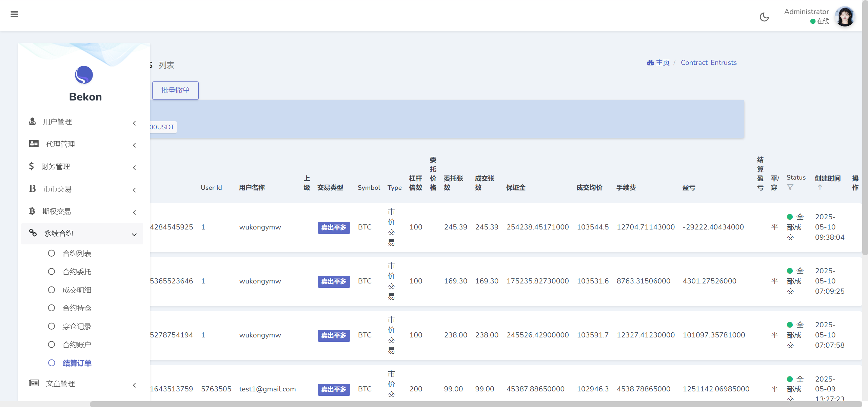Expand the 币币交易 menu chevron
The height and width of the screenshot is (407, 868).
tap(134, 190)
